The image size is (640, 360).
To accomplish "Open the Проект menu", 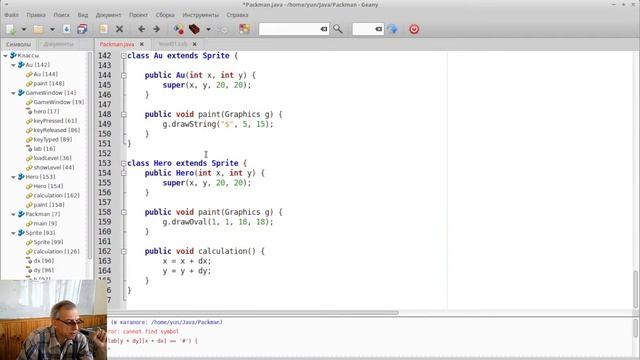I will click(138, 15).
